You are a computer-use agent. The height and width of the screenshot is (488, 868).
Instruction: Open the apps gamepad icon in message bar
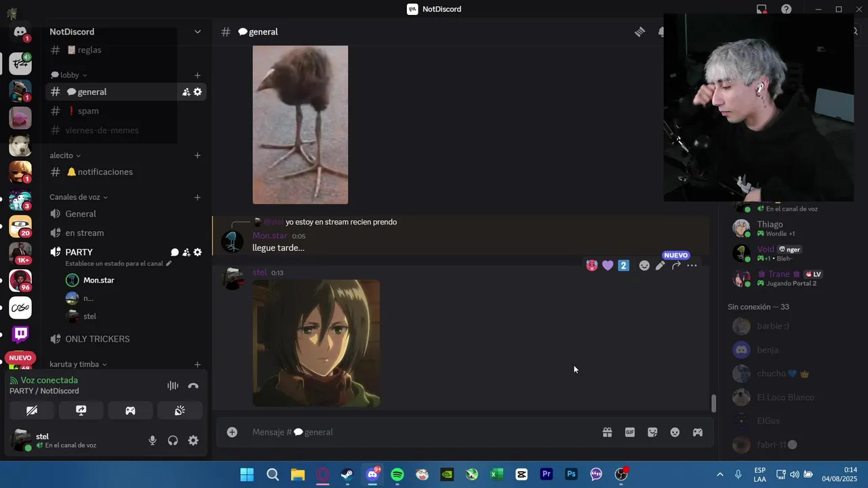[697, 432]
